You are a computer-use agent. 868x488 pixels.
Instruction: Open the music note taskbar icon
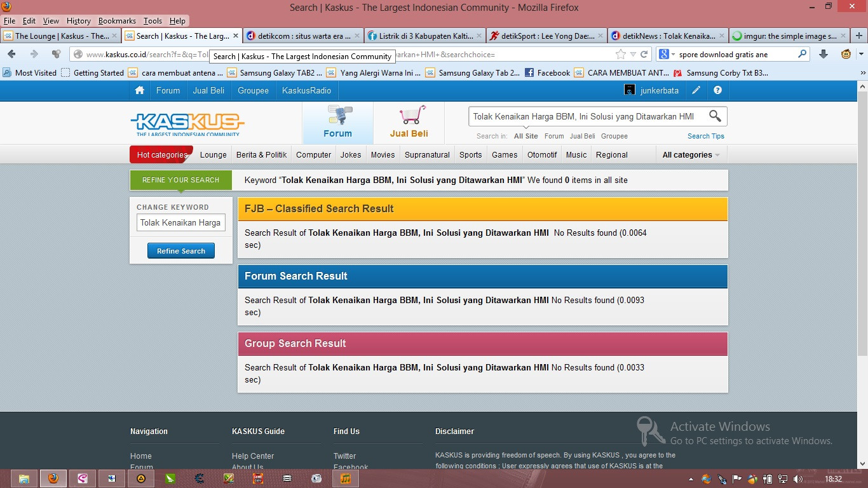(346, 478)
